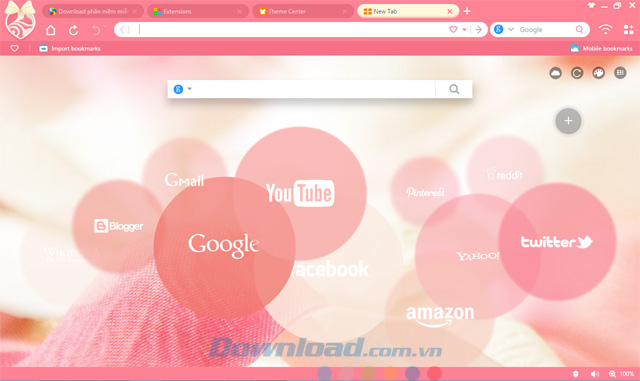Click magnifier icon in top Google search box
This screenshot has width=640, height=381.
579,29
